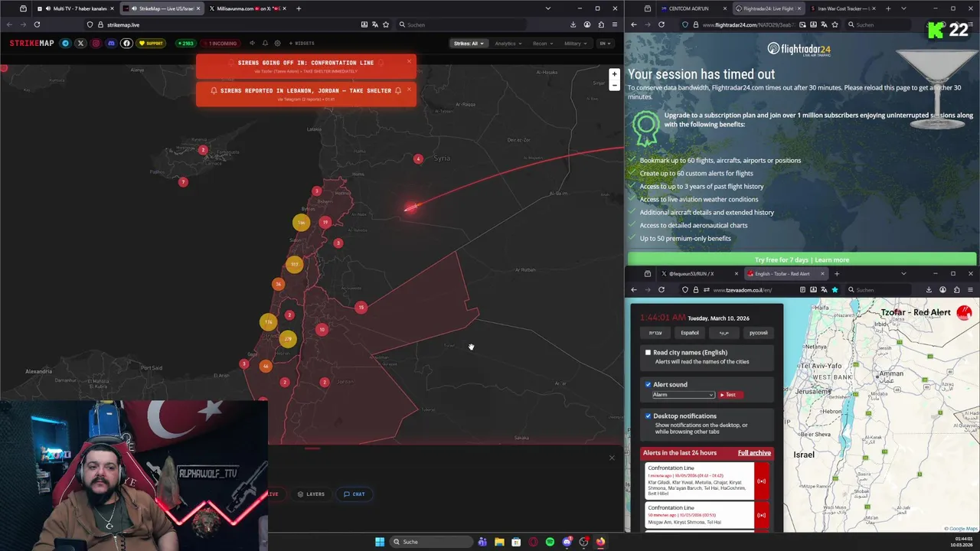
Task: Expand the Analytics dropdown
Action: point(508,43)
